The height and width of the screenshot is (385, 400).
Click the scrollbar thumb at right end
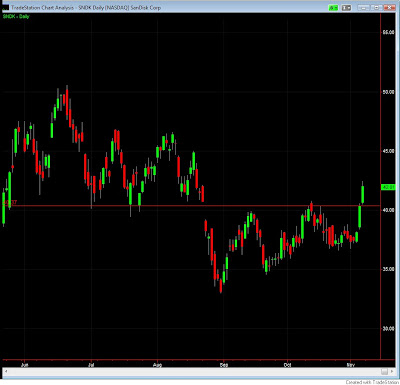[x=384, y=371]
